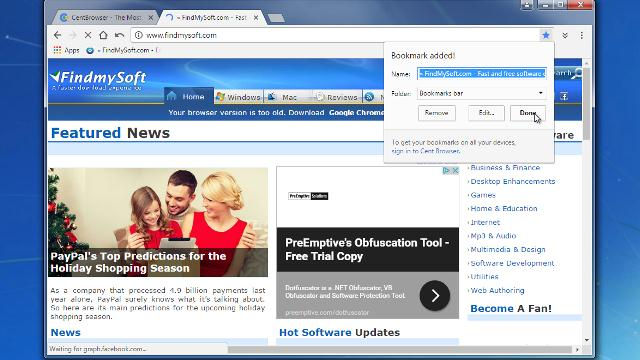Click the ad's round arrow button
The height and width of the screenshot is (360, 640).
435,296
